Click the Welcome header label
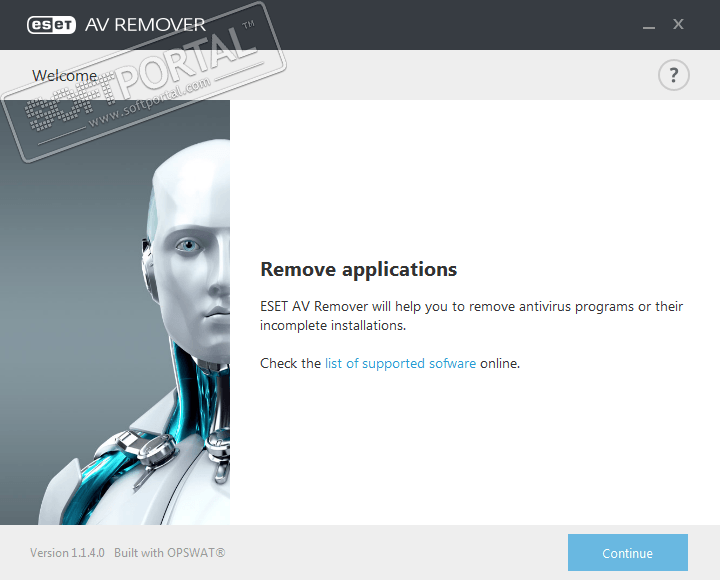This screenshot has height=580, width=720. [x=65, y=75]
